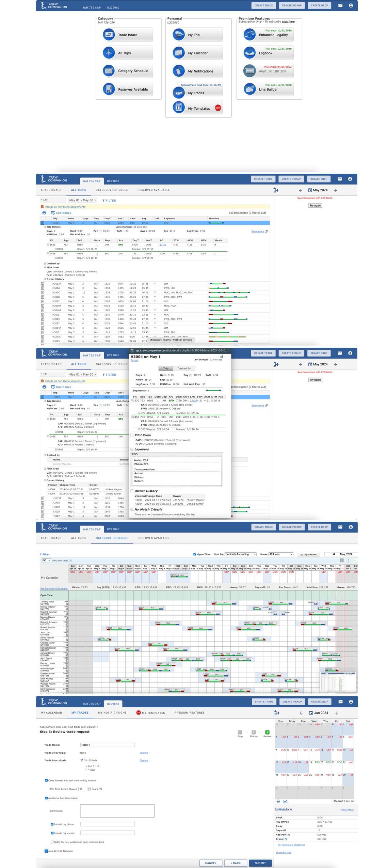The width and height of the screenshot is (388, 868).
Task: Select the Alert 3K 10K 20K tile
Action: 268,70
